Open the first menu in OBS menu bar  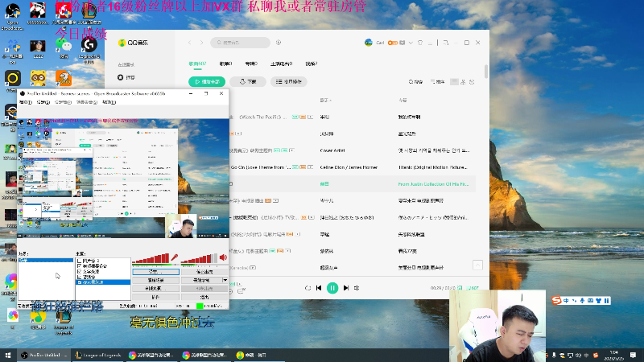[26, 102]
